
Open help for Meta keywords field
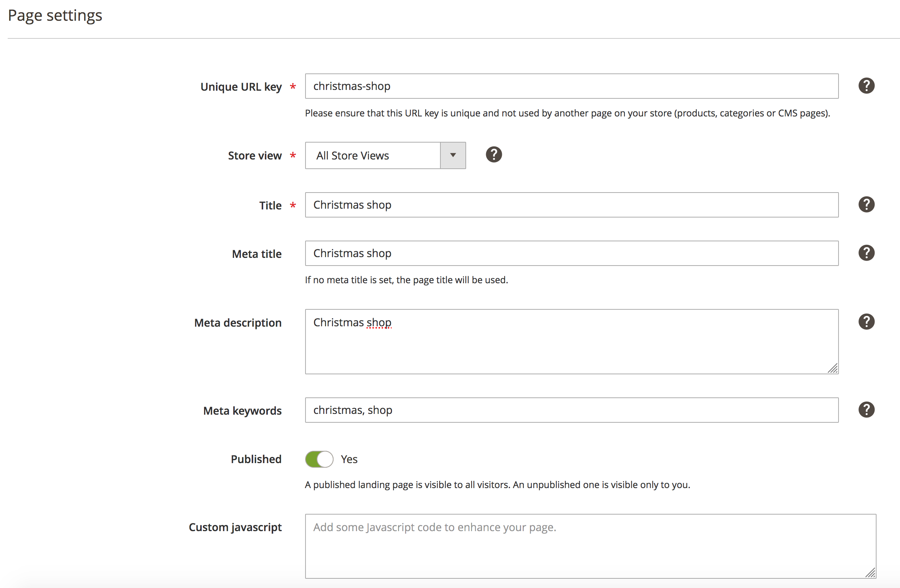coord(866,410)
